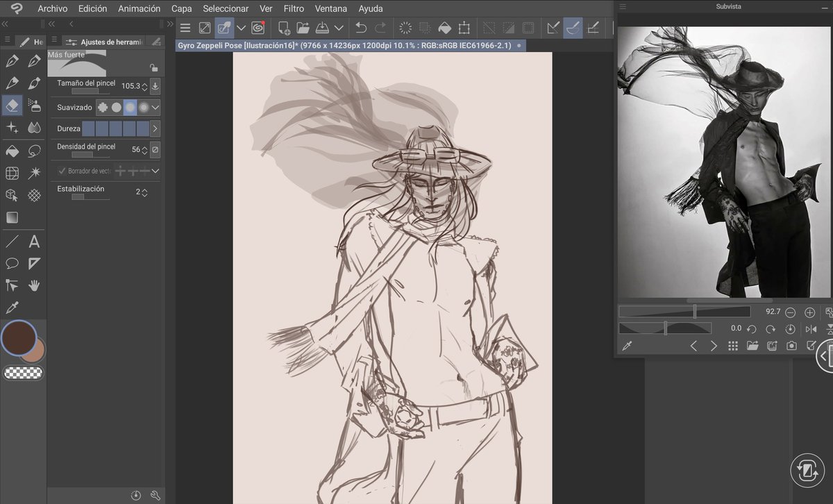Viewport: 833px width, 504px height.
Task: Select the Blend droplets tool
Action: pos(34,128)
